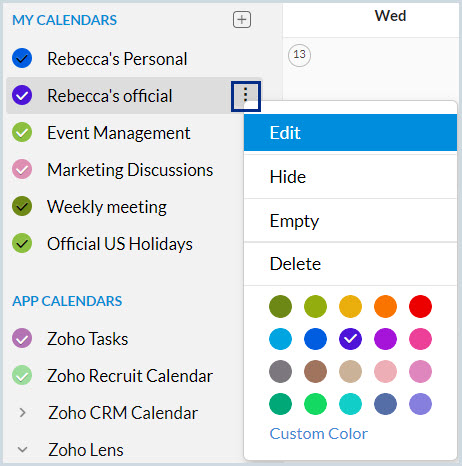Choose Hide in the calendar menu
This screenshot has height=466, width=462.
(350, 177)
